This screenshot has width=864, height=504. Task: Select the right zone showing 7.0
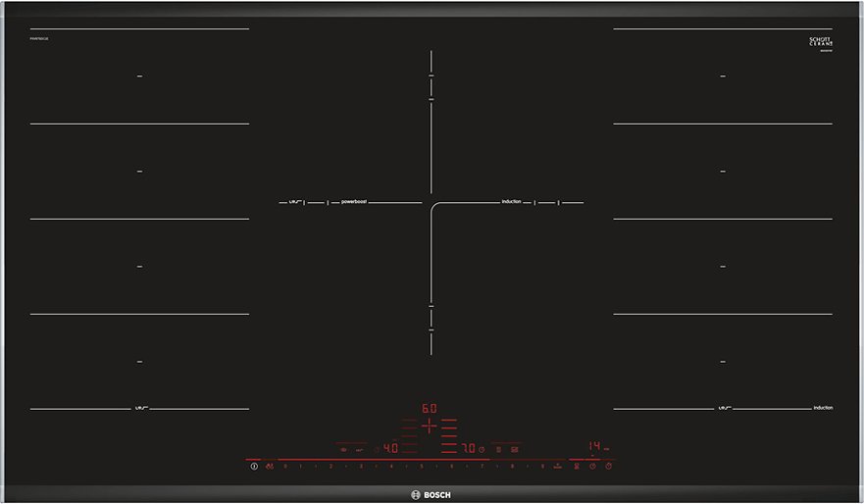[x=469, y=448]
